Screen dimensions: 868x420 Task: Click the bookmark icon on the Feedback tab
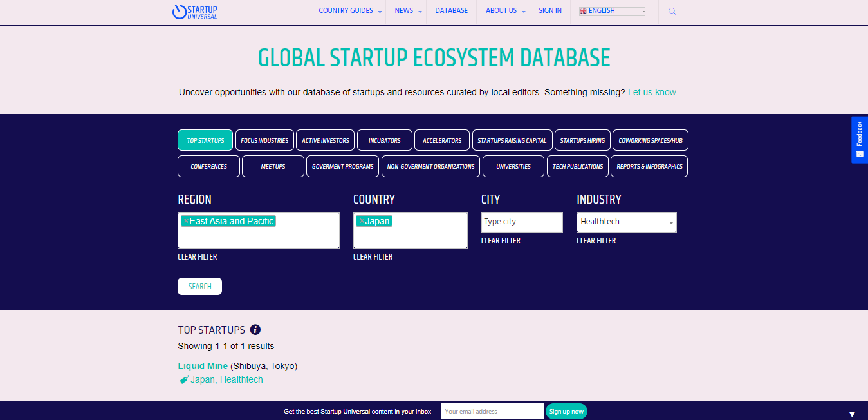(859, 154)
